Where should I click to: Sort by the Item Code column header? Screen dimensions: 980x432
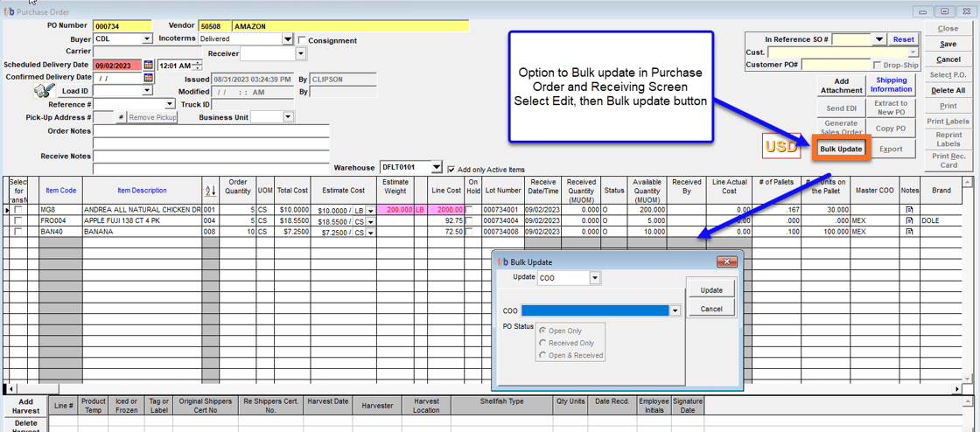60,191
